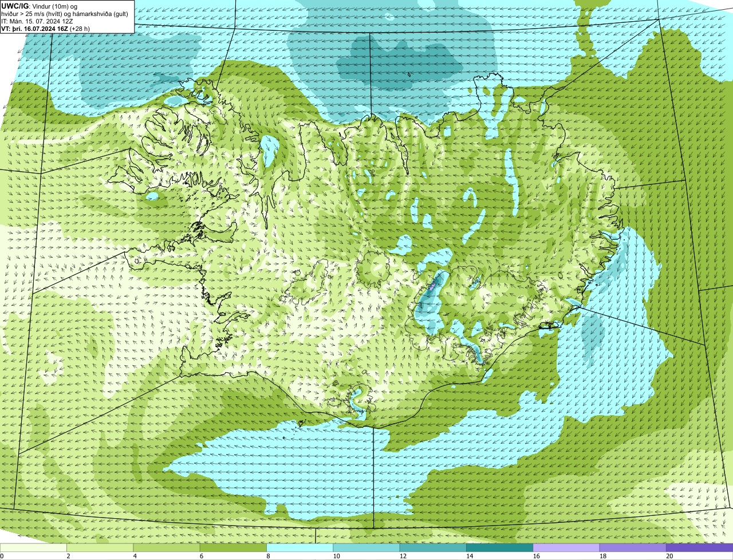
Task: Click the 18–20 m/s purple legend swatch
Action: [x=632, y=547]
